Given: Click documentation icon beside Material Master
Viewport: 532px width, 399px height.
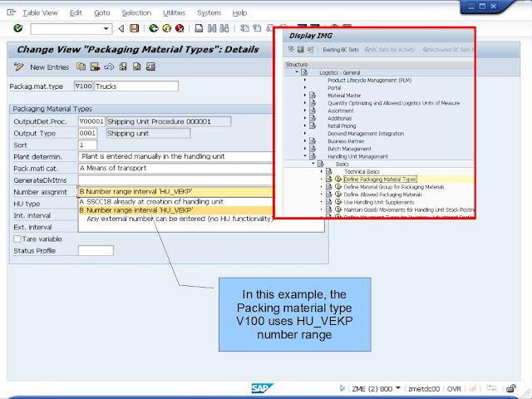Looking at the screenshot, I should coord(313,96).
